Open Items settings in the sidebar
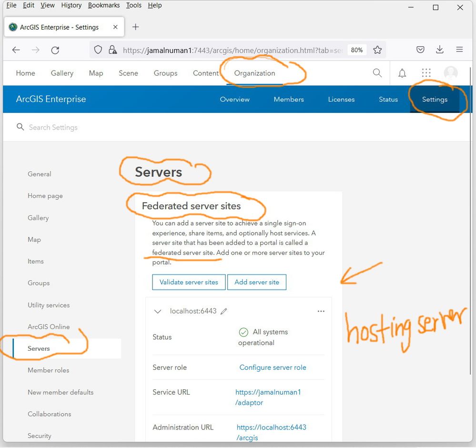 [x=36, y=261]
